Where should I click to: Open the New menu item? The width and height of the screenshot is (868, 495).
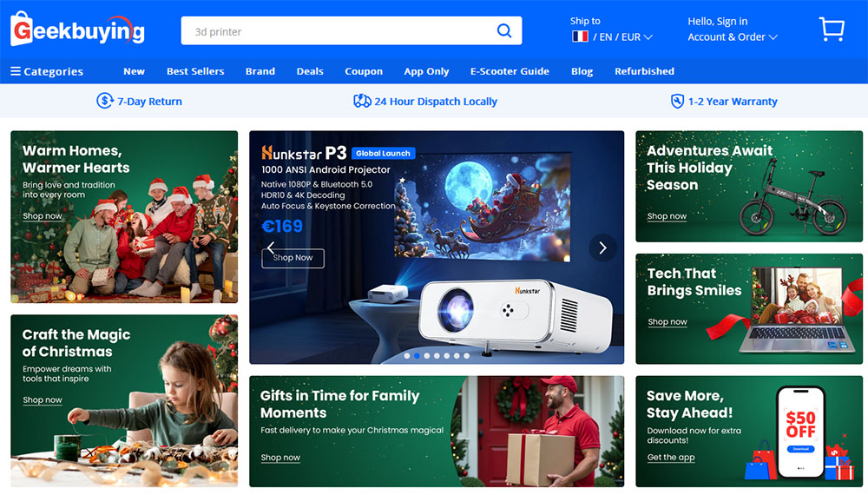134,71
